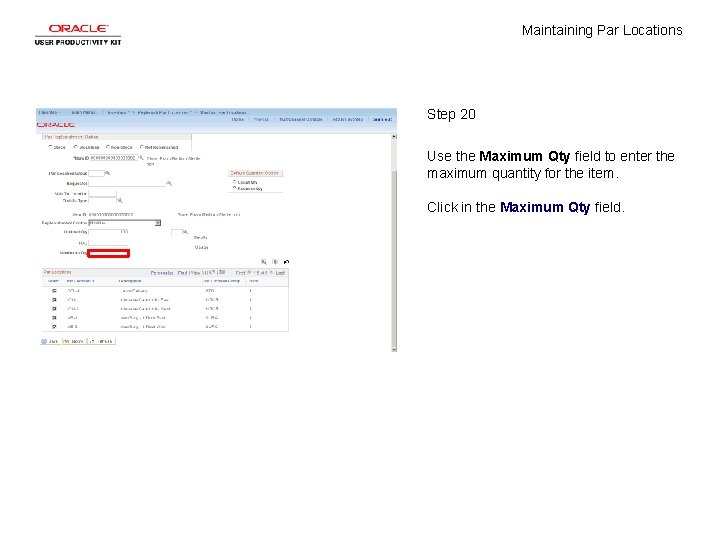Screen dimensions: 720x540
Task: Select the Not Replenished radio button
Action: click(x=141, y=147)
